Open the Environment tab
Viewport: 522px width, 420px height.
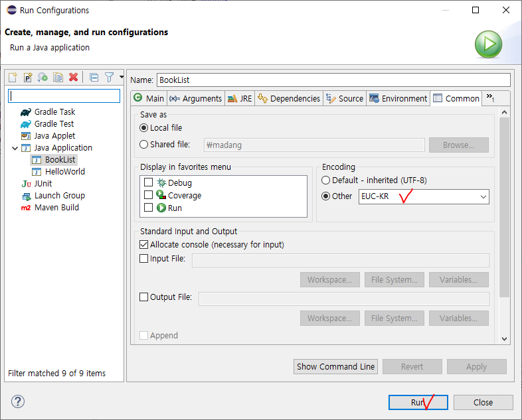pyautogui.click(x=397, y=99)
